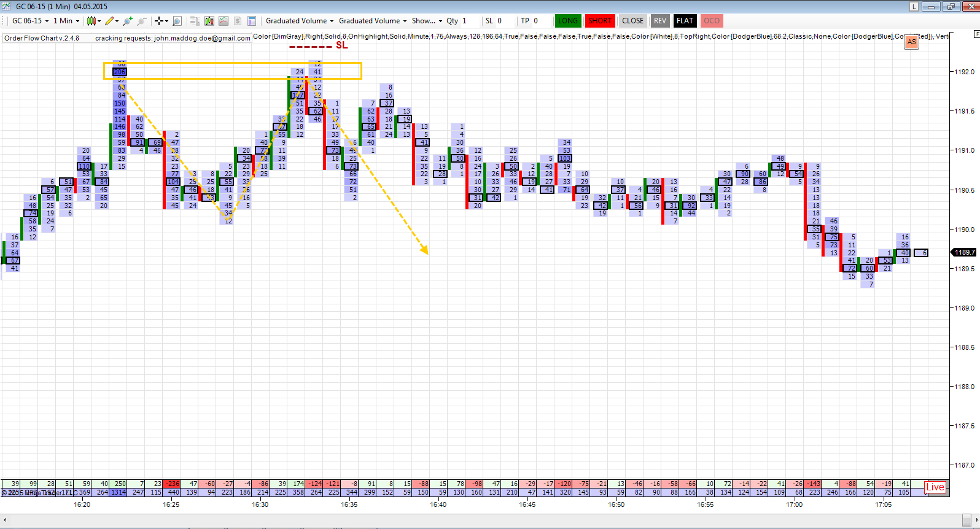This screenshot has width=980, height=529.
Task: Click the REV reverse button
Action: pyautogui.click(x=660, y=21)
